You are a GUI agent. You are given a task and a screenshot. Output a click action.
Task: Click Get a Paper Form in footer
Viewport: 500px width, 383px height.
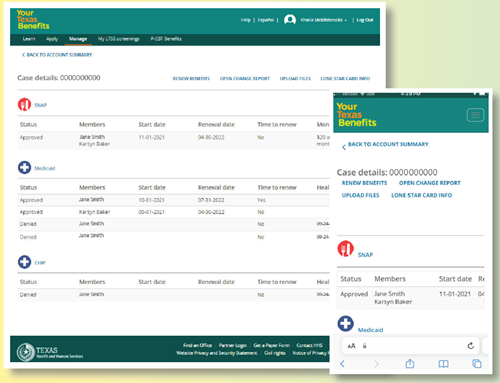coord(272,345)
